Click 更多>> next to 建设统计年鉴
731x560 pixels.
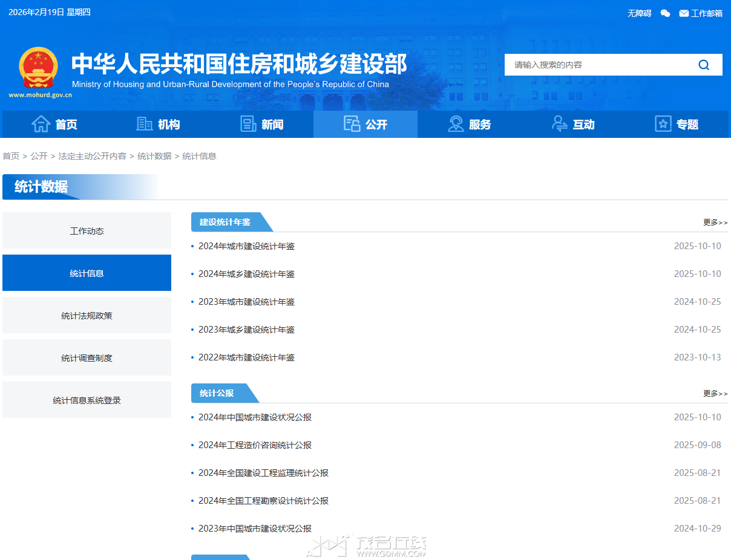pyautogui.click(x=715, y=223)
